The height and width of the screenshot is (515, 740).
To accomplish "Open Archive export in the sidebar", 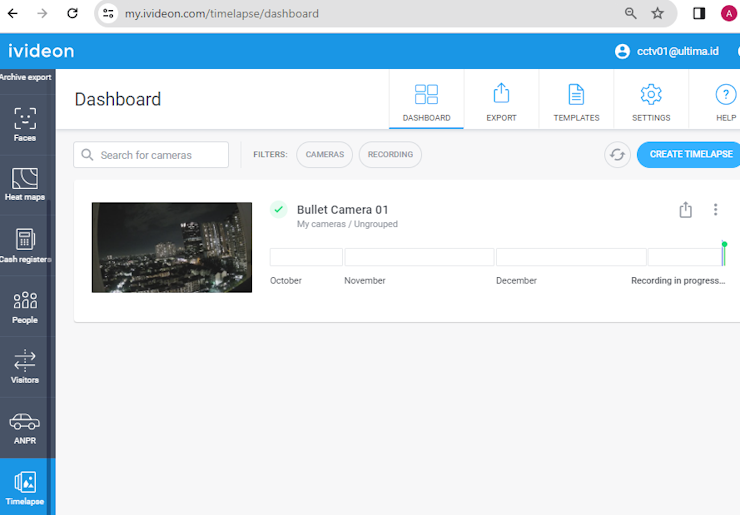I will [26, 77].
